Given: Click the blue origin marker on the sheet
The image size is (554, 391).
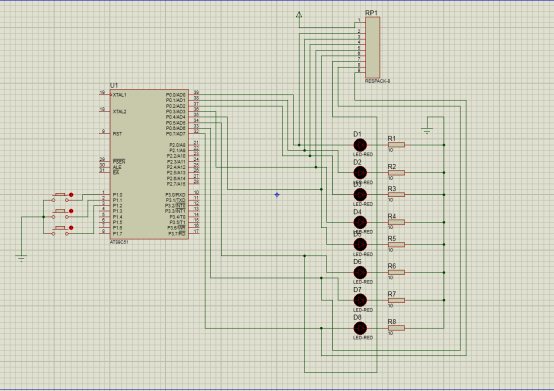Looking at the screenshot, I should click(277, 195).
